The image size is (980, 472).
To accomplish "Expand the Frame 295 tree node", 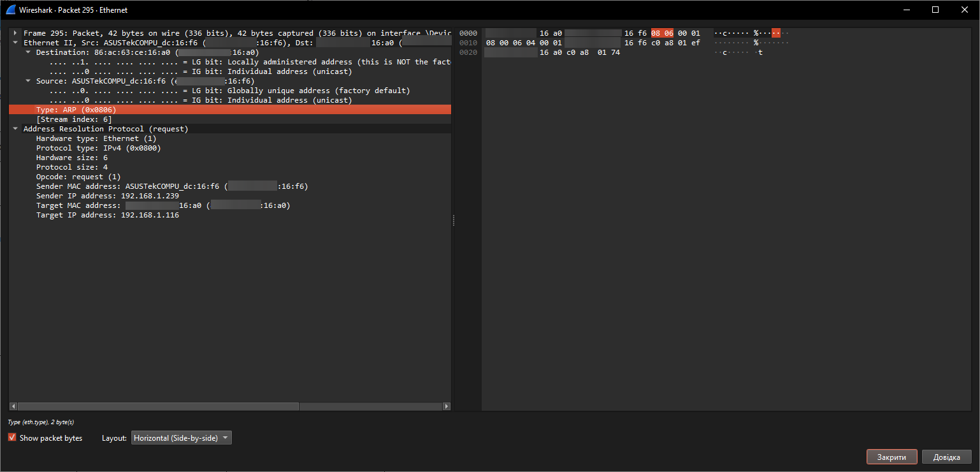I will [x=15, y=33].
